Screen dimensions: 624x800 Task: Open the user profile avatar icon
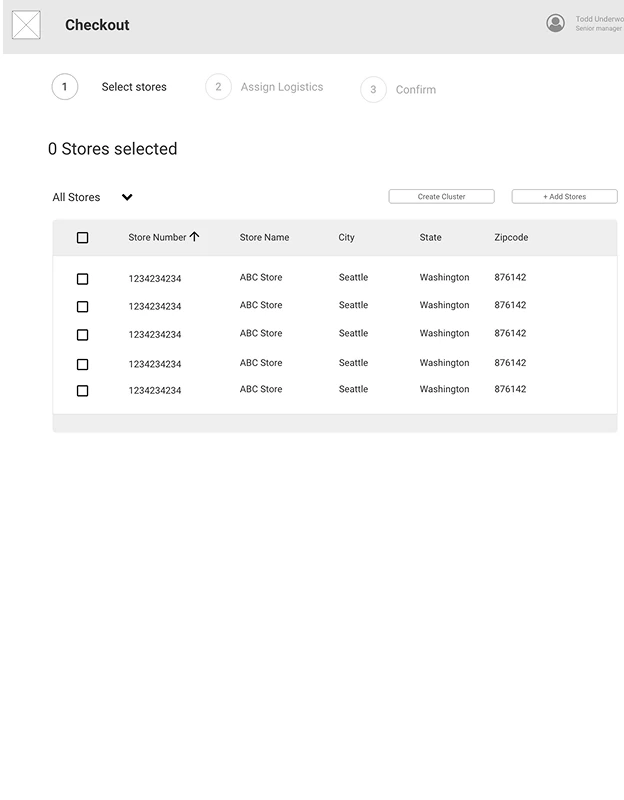[556, 23]
